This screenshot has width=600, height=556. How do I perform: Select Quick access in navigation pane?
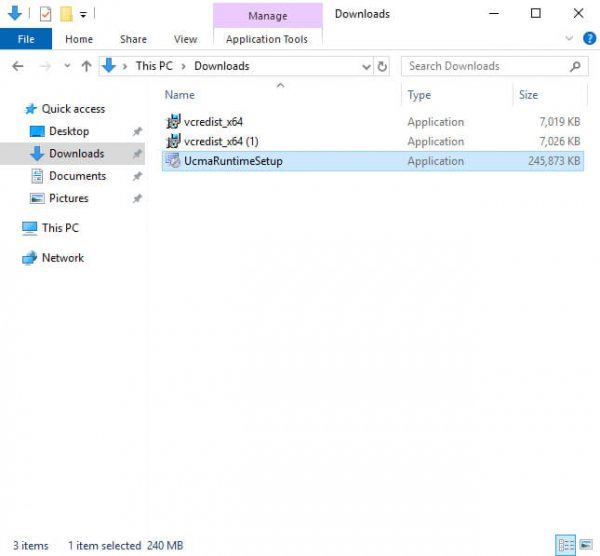[x=73, y=109]
